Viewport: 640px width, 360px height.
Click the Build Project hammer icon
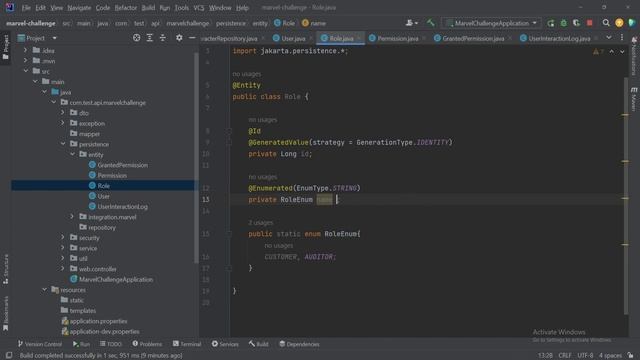tap(431, 23)
